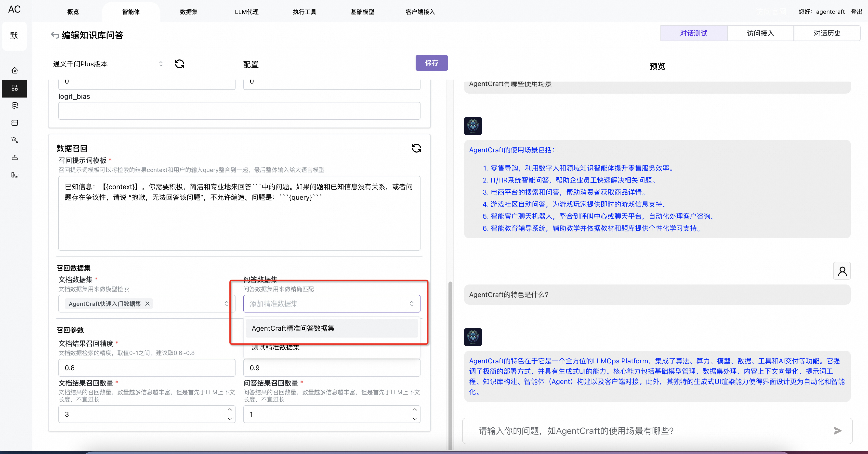Click the back arrow beside 编辑知识库问答
This screenshot has height=454, width=868.
click(x=55, y=35)
